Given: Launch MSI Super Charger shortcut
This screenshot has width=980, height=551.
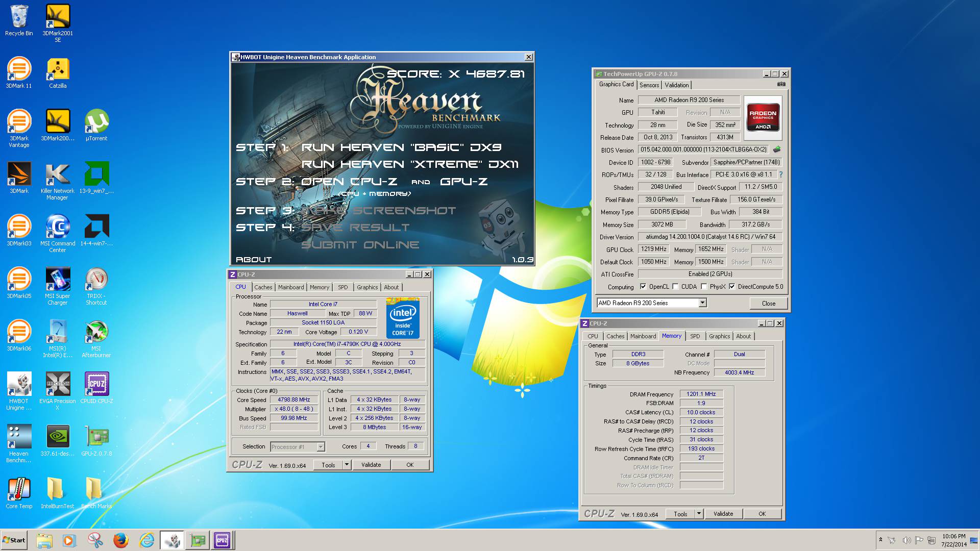Looking at the screenshot, I should [x=58, y=286].
